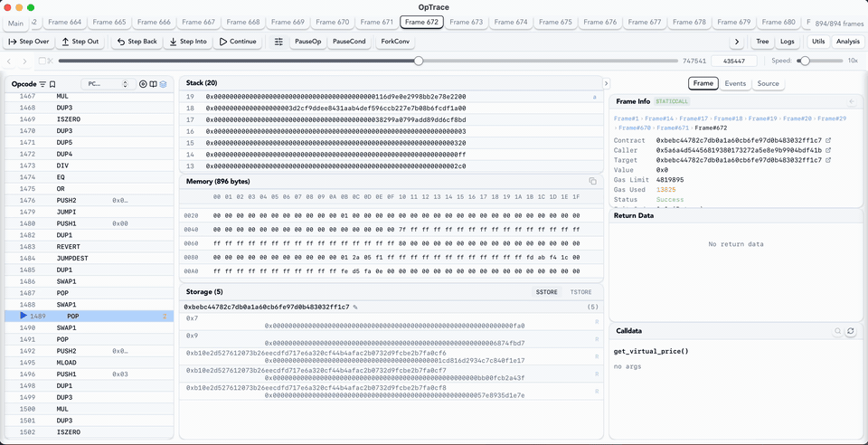Select the JUMPDEST opcode row at 1484
Screen dimensions: 868x445
coord(90,258)
